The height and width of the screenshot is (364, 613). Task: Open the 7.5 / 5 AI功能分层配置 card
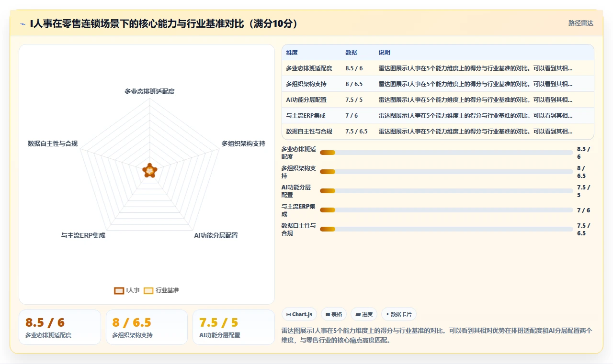coord(234,327)
